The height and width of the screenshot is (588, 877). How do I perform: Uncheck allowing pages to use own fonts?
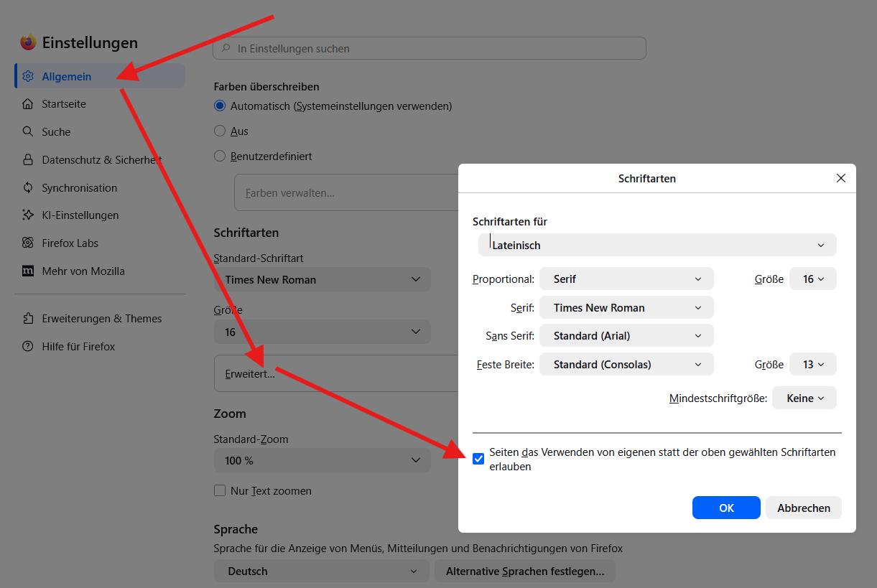pyautogui.click(x=478, y=459)
